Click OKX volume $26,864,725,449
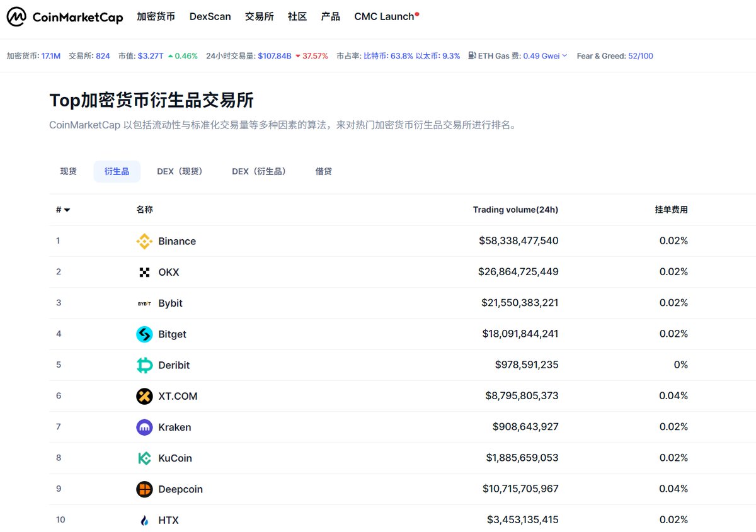The height and width of the screenshot is (532, 756). click(x=518, y=272)
